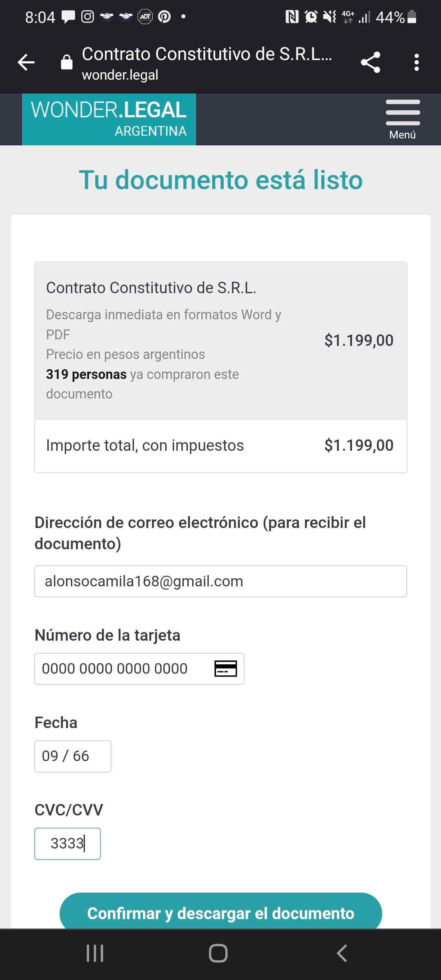Tap the browser back arrow
This screenshot has width=441, height=980.
27,62
